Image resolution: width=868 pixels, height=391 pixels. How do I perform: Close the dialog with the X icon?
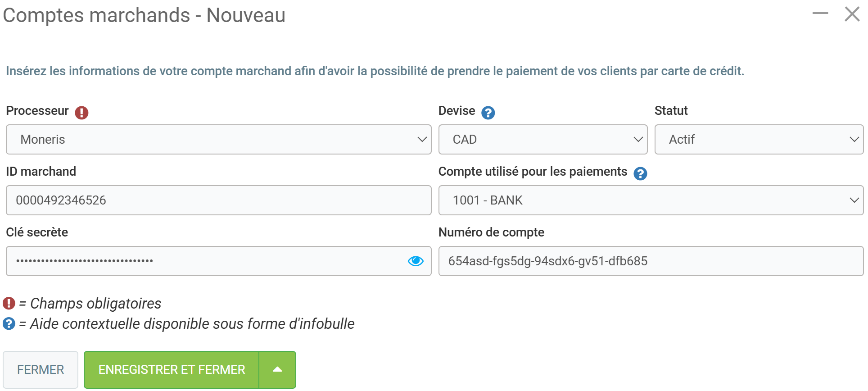click(x=852, y=14)
